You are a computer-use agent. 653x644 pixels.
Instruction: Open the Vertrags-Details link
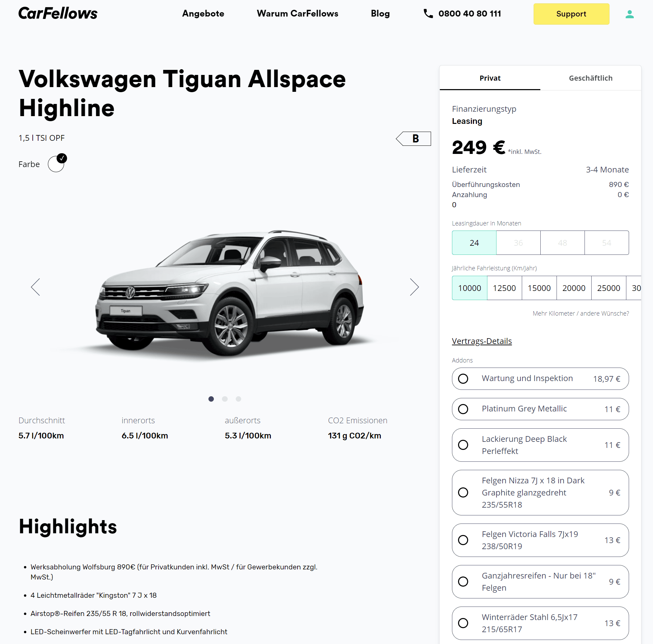482,341
